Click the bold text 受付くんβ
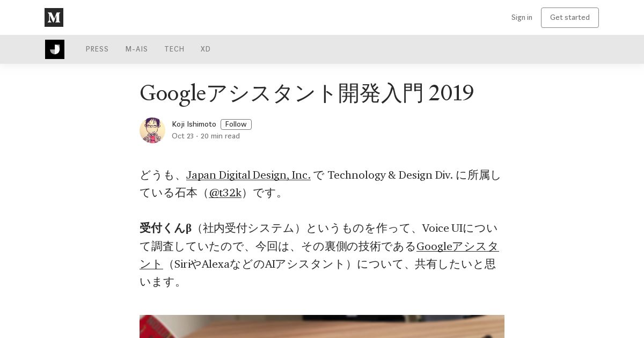644x338 pixels. pyautogui.click(x=165, y=228)
